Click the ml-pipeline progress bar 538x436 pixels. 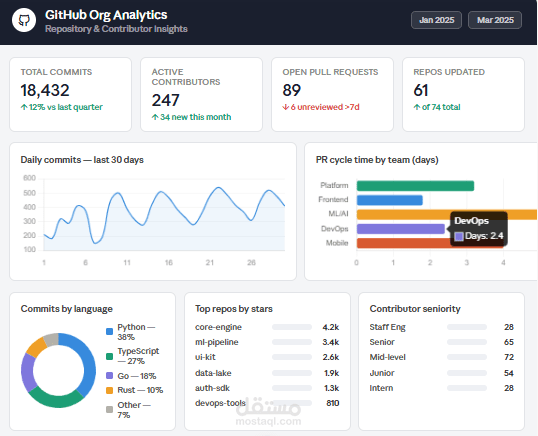point(292,342)
